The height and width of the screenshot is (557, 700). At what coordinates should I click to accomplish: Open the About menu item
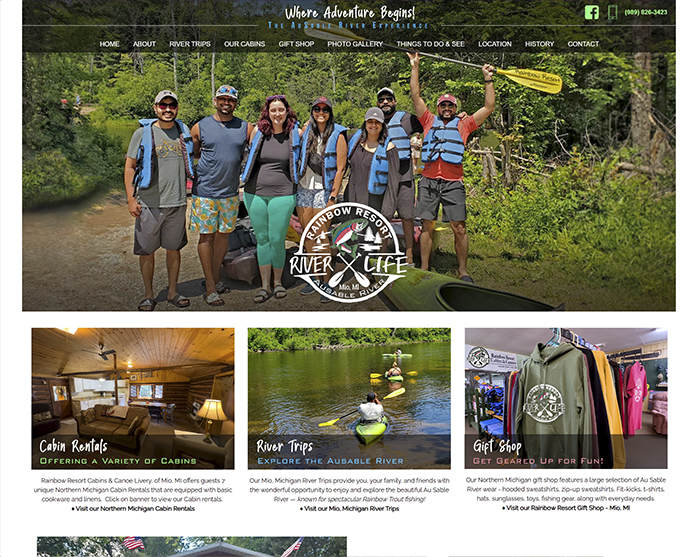[x=144, y=44]
